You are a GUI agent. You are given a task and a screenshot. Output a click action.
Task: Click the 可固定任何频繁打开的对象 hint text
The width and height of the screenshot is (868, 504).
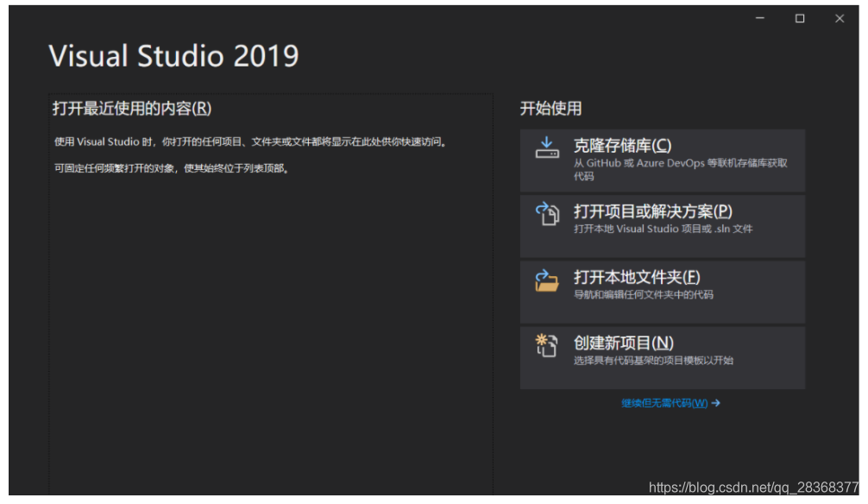[x=172, y=168]
